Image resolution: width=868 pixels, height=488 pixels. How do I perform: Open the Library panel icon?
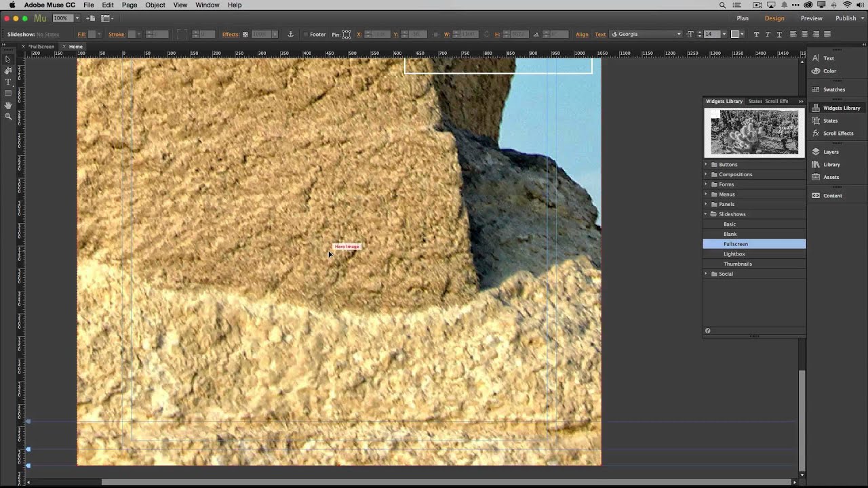point(816,164)
